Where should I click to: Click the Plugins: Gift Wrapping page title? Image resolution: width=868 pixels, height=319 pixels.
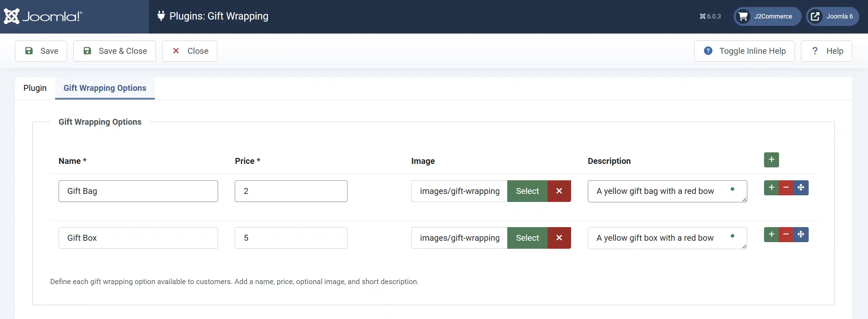tap(219, 16)
